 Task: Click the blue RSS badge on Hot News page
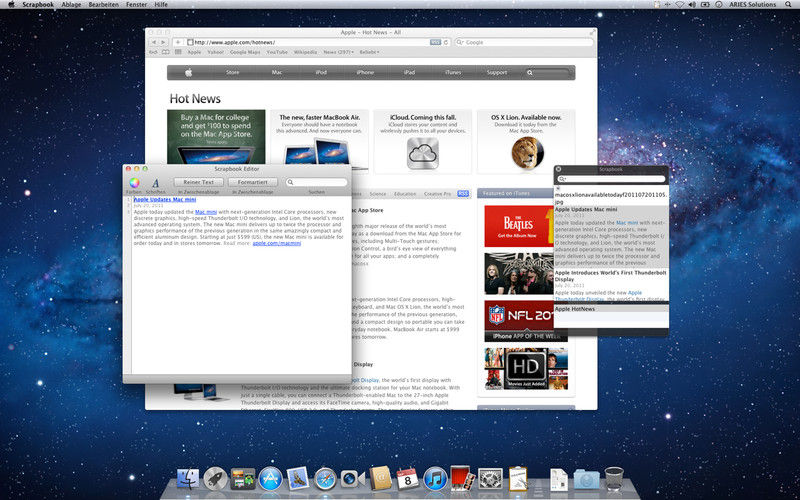[x=463, y=194]
